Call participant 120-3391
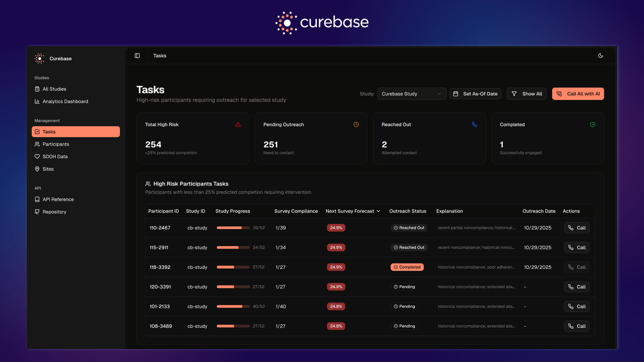Image resolution: width=644 pixels, height=362 pixels. [576, 287]
